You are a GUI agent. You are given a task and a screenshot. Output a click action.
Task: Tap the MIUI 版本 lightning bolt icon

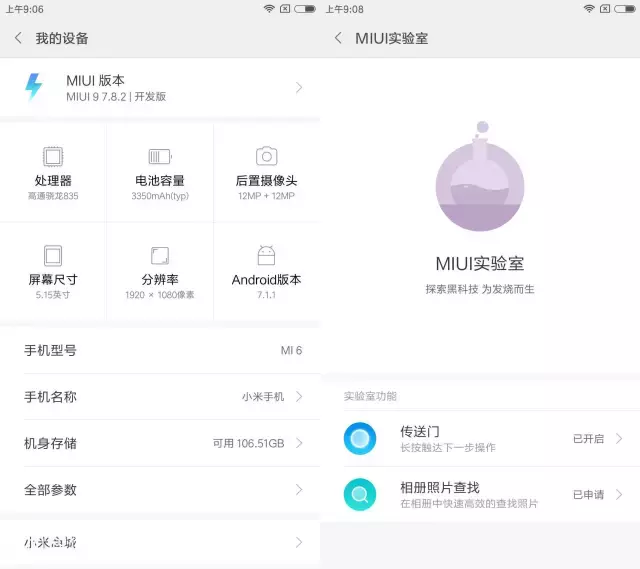33,86
